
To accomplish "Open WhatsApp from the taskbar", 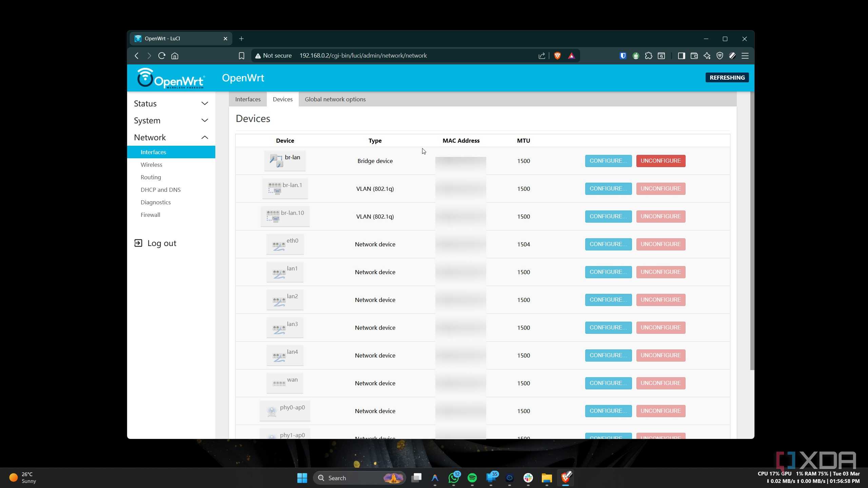I will (x=454, y=478).
